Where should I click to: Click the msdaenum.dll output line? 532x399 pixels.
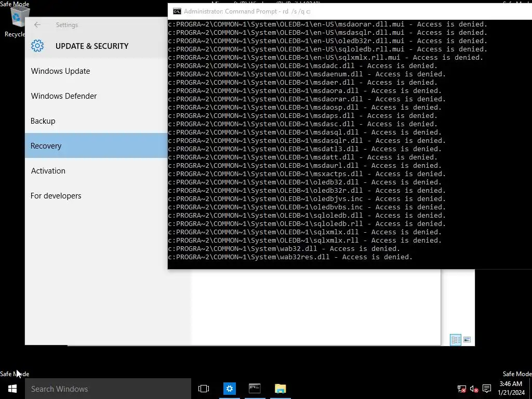tap(307, 74)
